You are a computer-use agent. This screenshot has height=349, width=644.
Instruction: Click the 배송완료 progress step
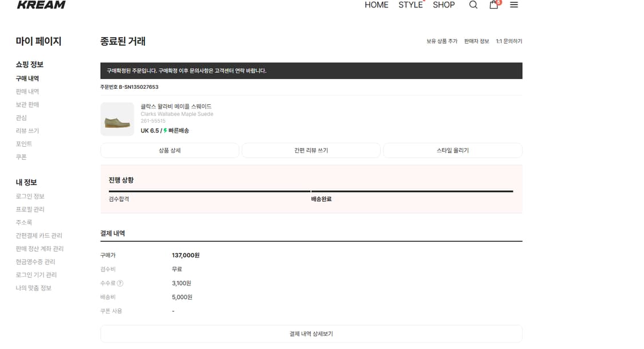click(x=321, y=199)
